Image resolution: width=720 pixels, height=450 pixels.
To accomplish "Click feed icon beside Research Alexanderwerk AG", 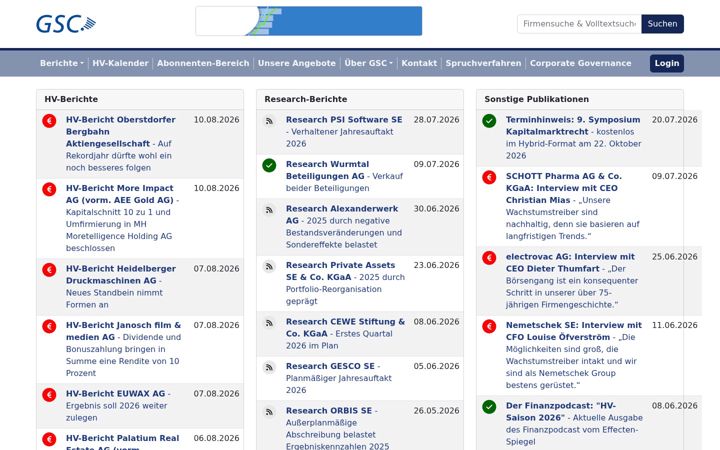I will [x=269, y=210].
